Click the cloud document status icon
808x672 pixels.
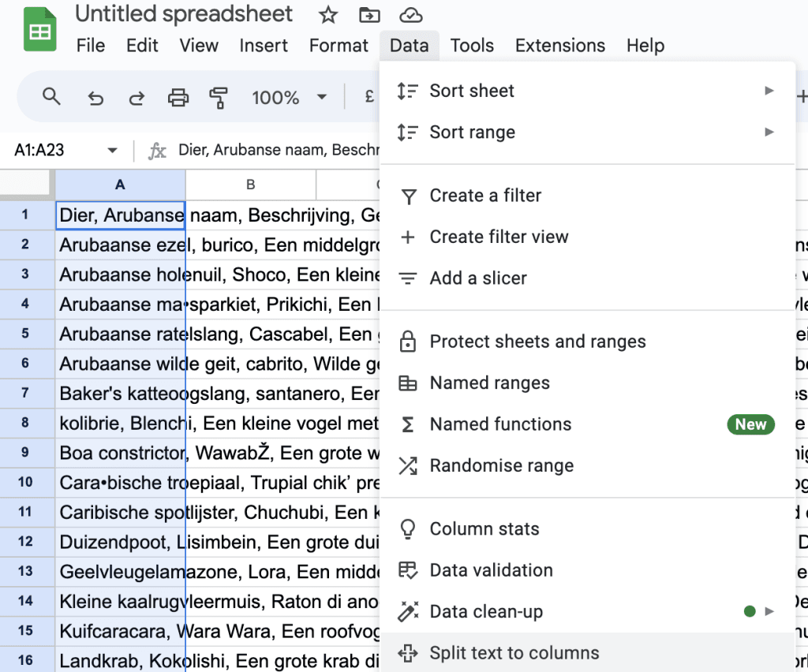(410, 15)
